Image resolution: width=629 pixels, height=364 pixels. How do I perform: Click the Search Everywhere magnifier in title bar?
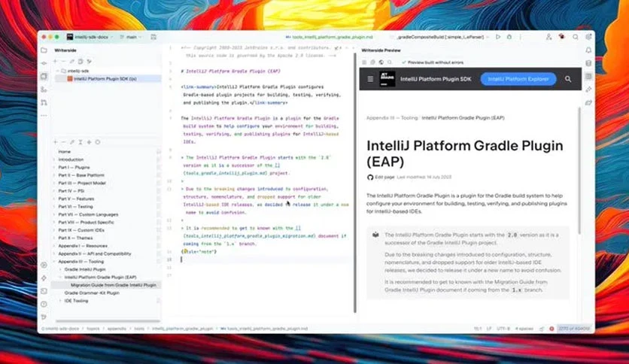click(576, 37)
